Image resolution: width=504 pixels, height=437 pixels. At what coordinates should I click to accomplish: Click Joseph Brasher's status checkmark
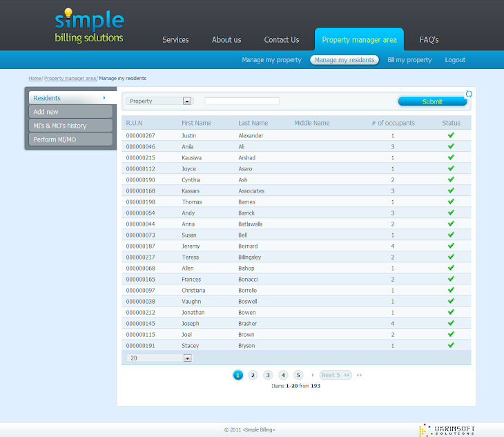click(451, 323)
